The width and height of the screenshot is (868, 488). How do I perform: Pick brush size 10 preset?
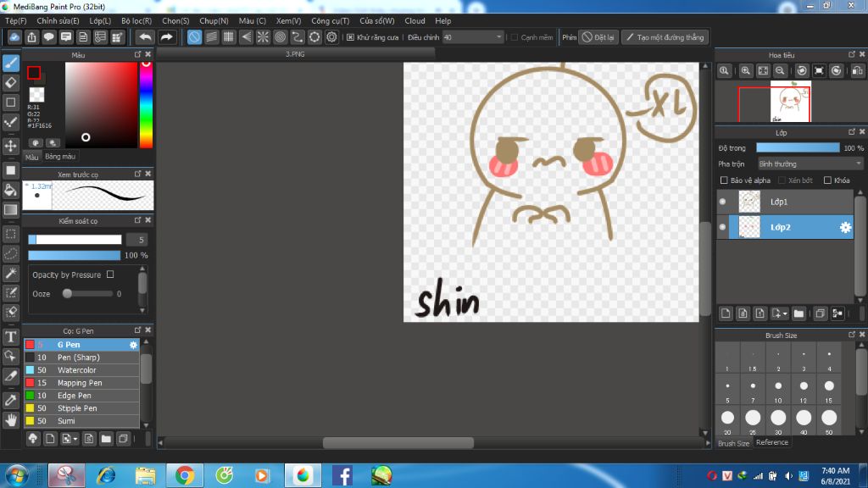click(x=778, y=390)
